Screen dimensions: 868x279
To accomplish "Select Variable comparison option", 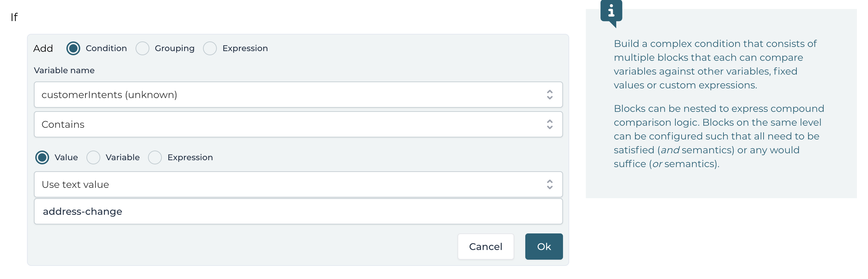I will click(x=93, y=157).
